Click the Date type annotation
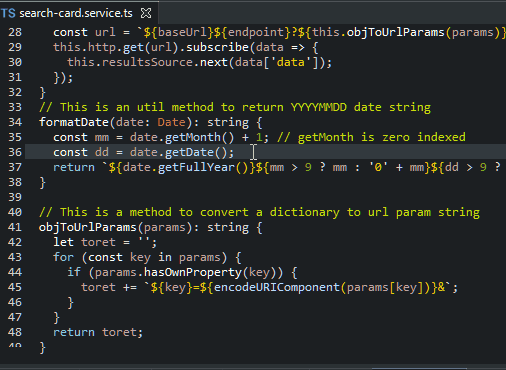Viewport: 506px width, 370px height. (x=171, y=122)
